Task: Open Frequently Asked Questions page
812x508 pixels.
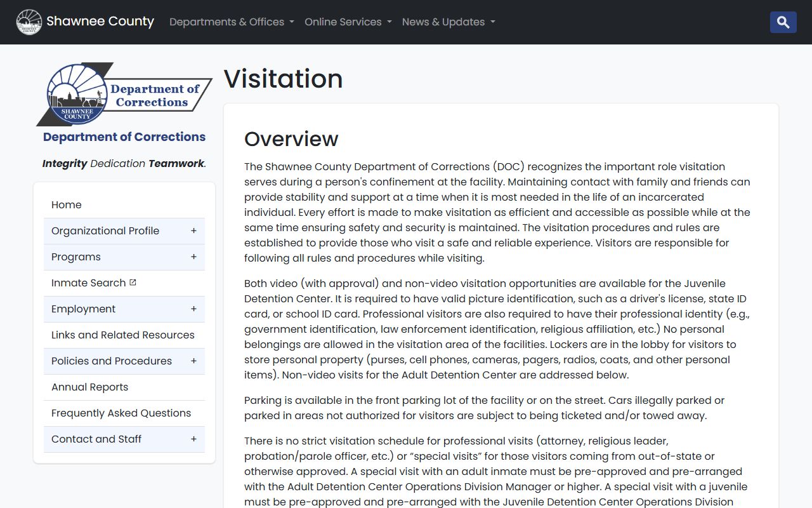Action: [124, 413]
